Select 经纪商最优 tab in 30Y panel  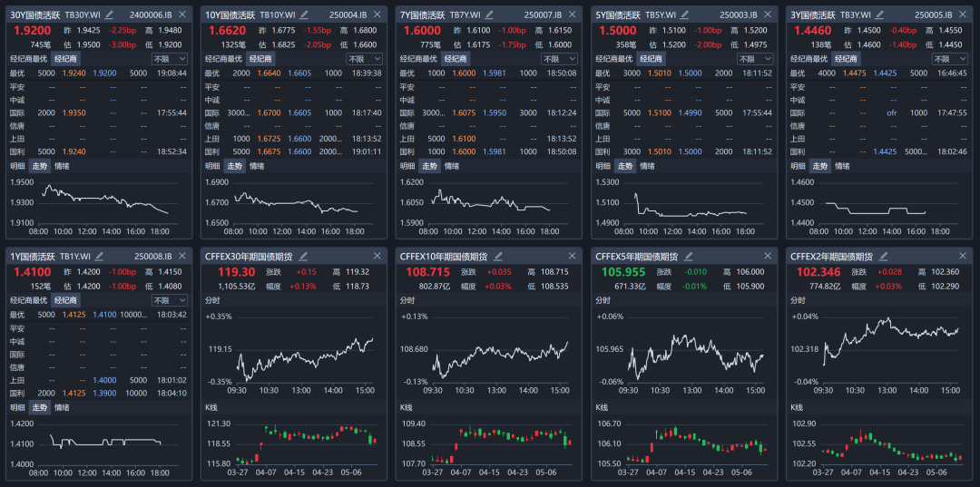[29, 59]
